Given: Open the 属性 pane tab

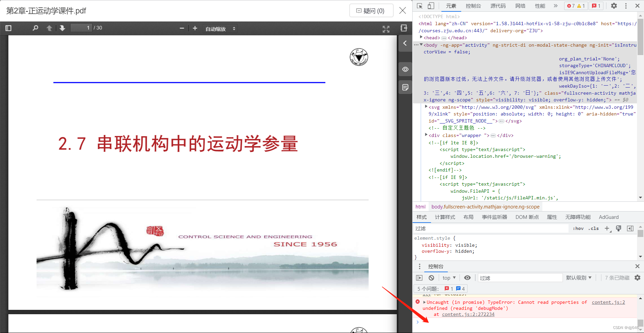Looking at the screenshot, I should (x=552, y=217).
